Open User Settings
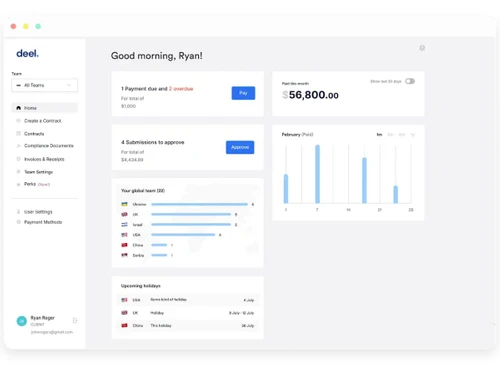 click(38, 212)
